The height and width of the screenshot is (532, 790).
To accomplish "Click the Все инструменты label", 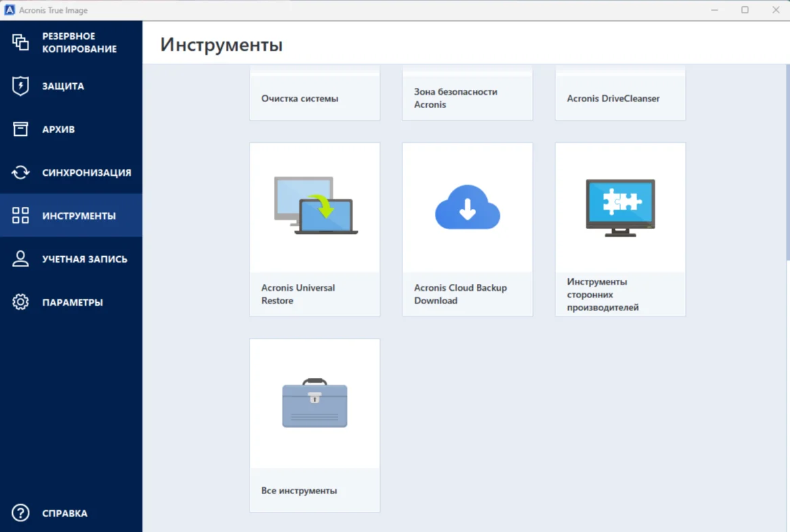I will [299, 491].
